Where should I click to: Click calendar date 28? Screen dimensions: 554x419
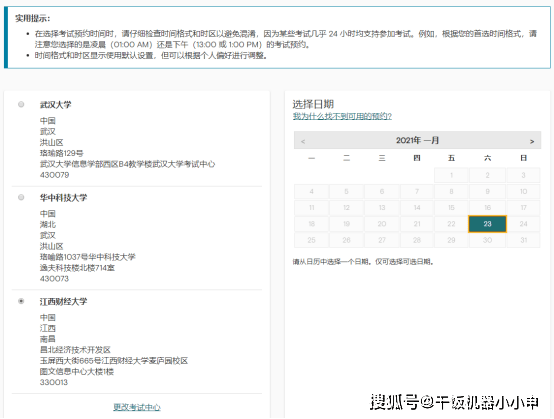417,240
